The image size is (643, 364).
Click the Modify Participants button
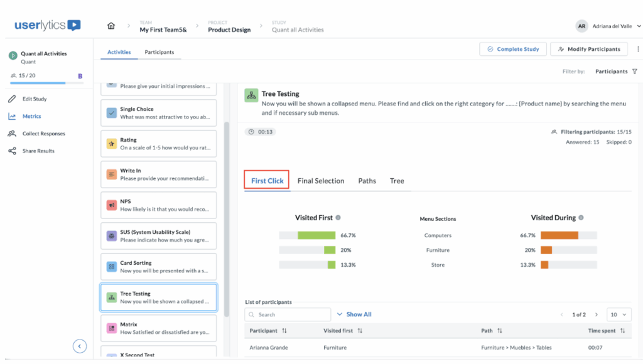(x=588, y=48)
